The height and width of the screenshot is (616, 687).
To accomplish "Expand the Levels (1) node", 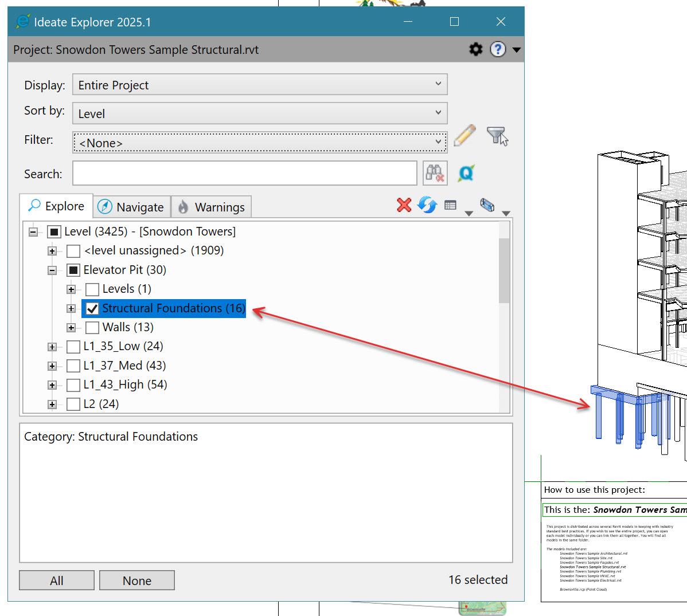I will coord(71,289).
